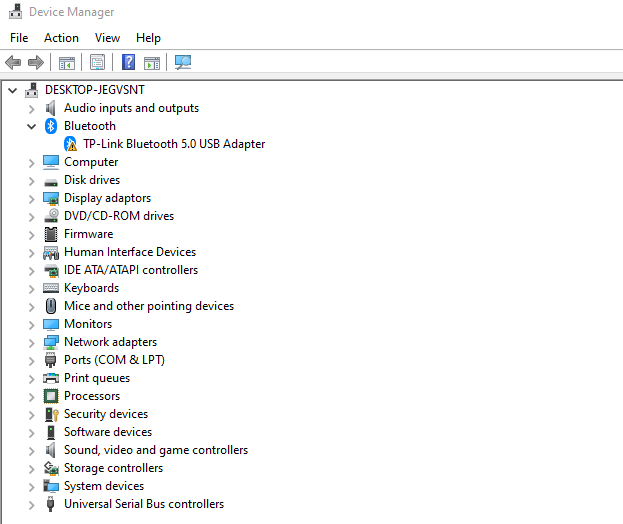Click the Disk drives icon
The width and height of the screenshot is (623, 524).
(51, 182)
